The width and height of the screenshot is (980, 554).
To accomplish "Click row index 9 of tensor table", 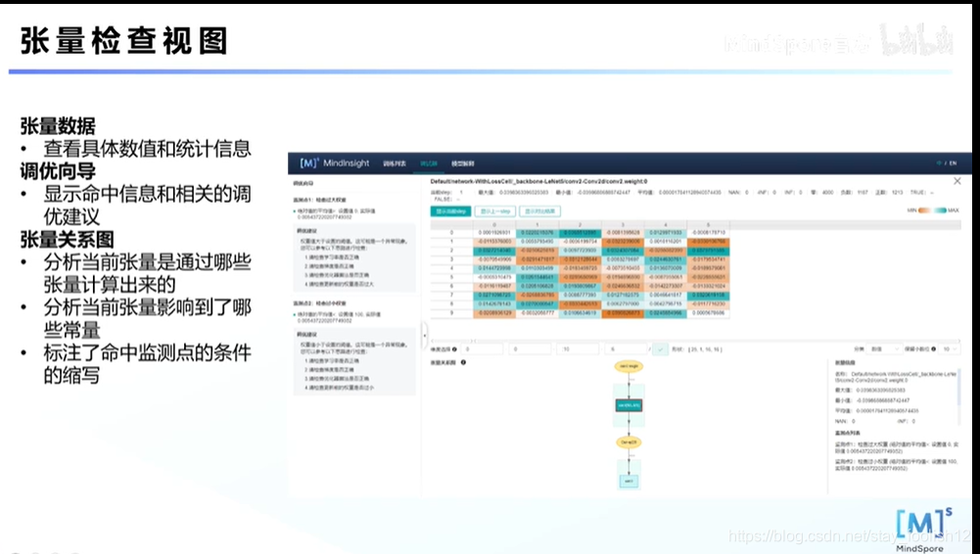I will coord(451,313).
